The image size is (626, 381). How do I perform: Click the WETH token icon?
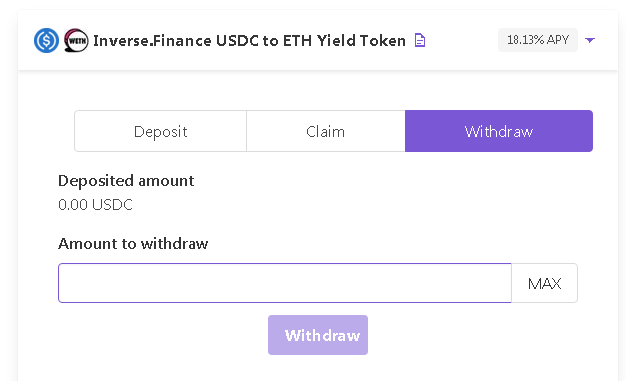coord(76,40)
